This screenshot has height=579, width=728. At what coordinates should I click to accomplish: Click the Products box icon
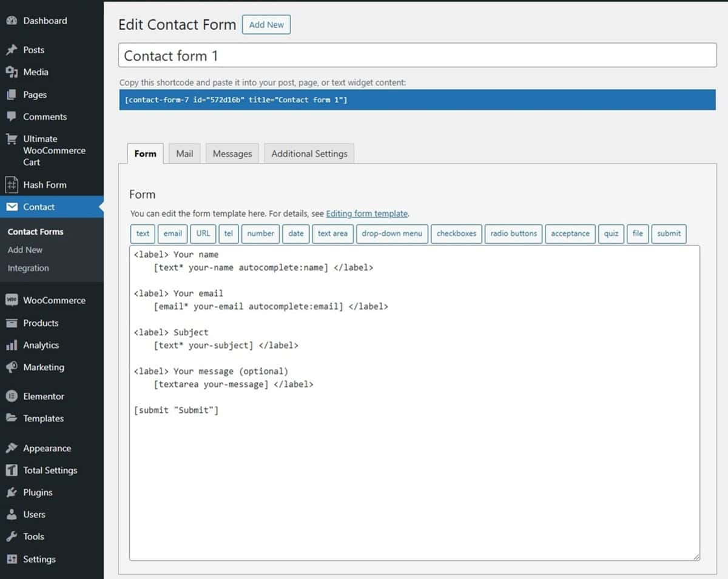coord(12,323)
